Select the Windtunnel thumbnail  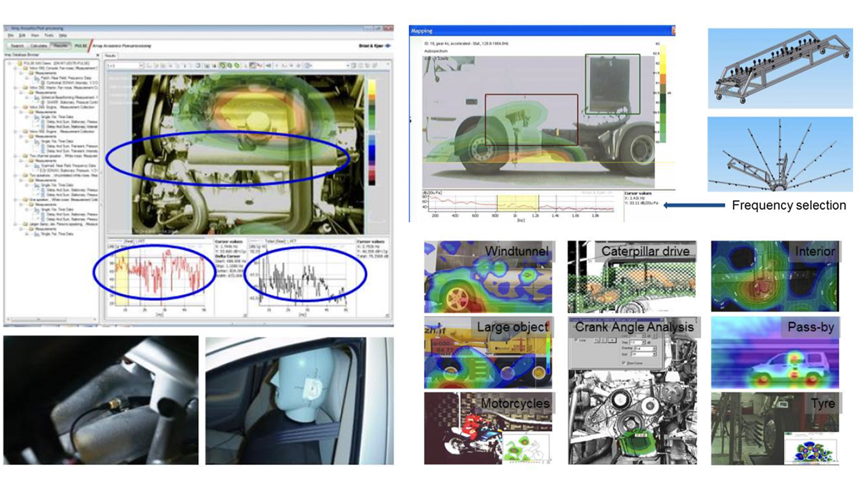pyautogui.click(x=488, y=277)
